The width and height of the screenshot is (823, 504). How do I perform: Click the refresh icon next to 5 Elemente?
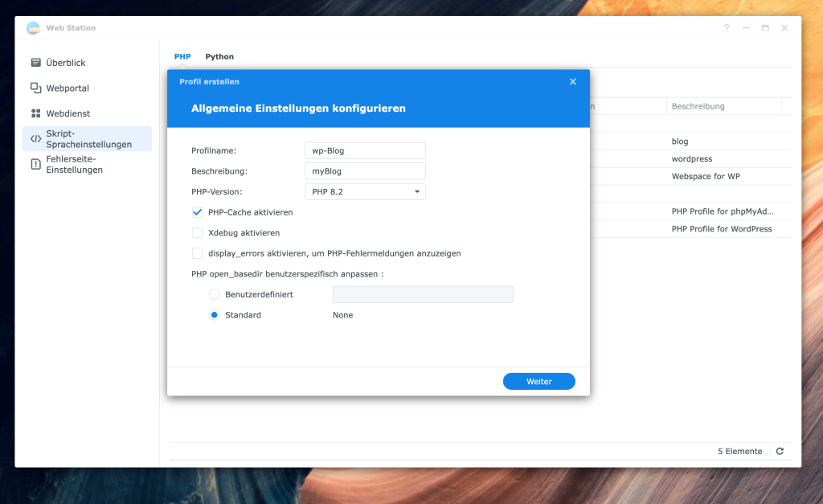pos(780,452)
